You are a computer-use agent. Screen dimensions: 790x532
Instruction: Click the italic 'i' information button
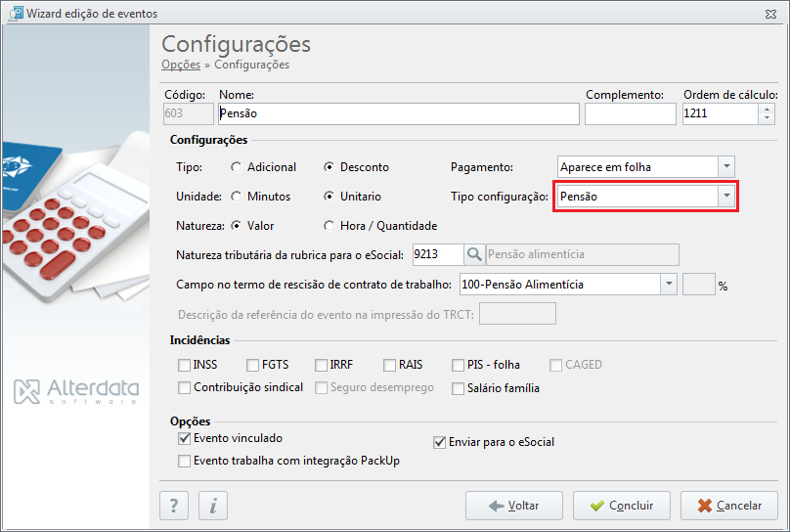pyautogui.click(x=213, y=506)
